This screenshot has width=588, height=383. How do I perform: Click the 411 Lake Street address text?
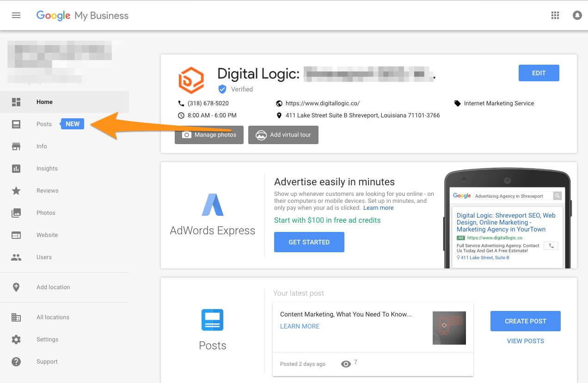[363, 116]
